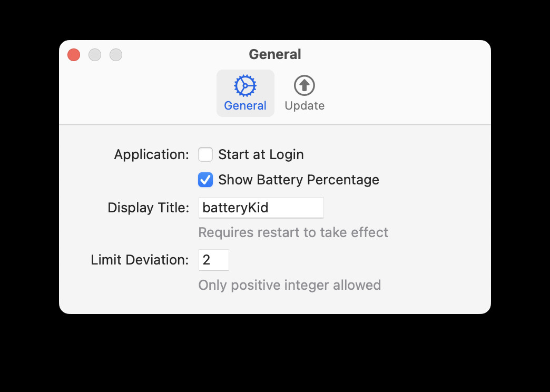Click the Only positive integer allowed hint
Viewport: 550px width, 392px height.
point(289,285)
